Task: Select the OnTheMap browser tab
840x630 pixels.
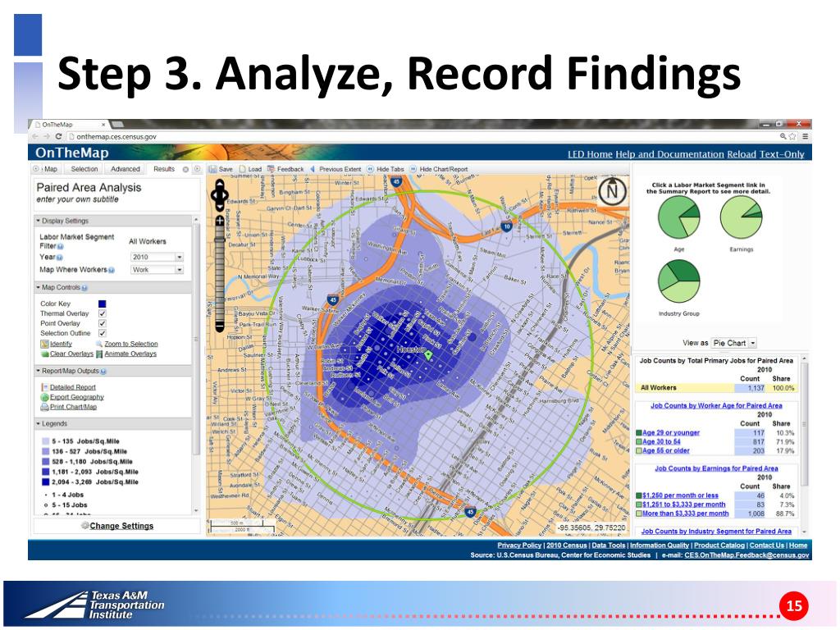Action: click(x=70, y=125)
